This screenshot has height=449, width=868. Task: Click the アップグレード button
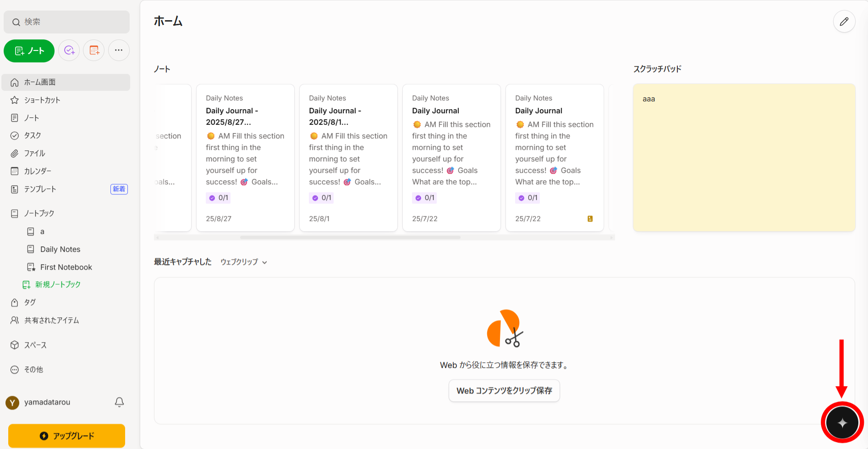click(66, 436)
